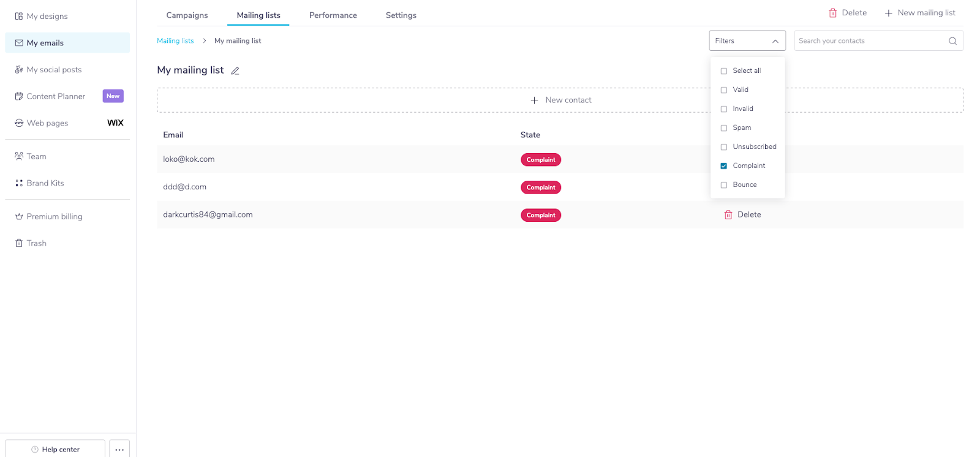Switch to the Campaigns tab
The height and width of the screenshot is (457, 980).
(x=187, y=15)
